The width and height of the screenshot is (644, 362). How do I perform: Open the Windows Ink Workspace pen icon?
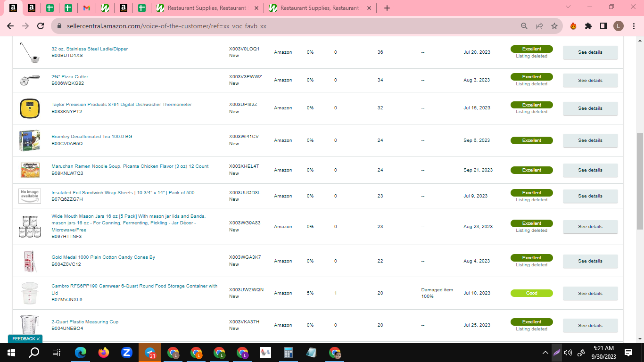click(x=582, y=353)
